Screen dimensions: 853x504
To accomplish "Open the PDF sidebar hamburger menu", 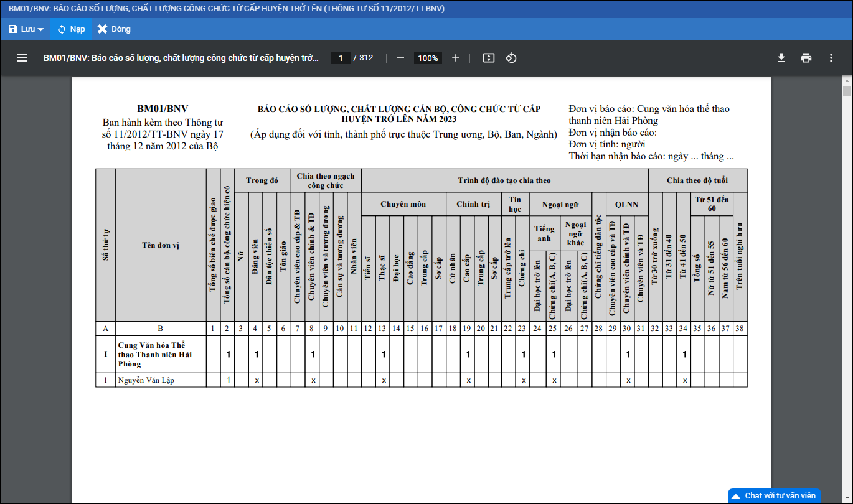I will (22, 58).
